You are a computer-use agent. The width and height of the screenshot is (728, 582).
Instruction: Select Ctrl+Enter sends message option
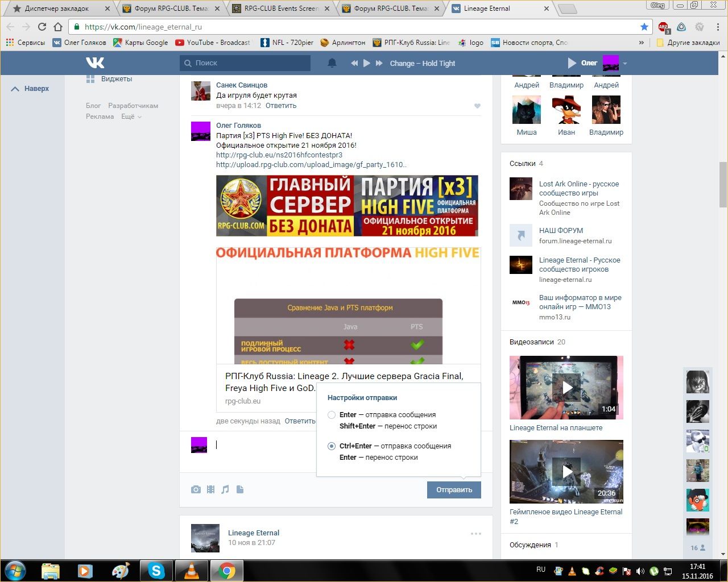(x=332, y=446)
